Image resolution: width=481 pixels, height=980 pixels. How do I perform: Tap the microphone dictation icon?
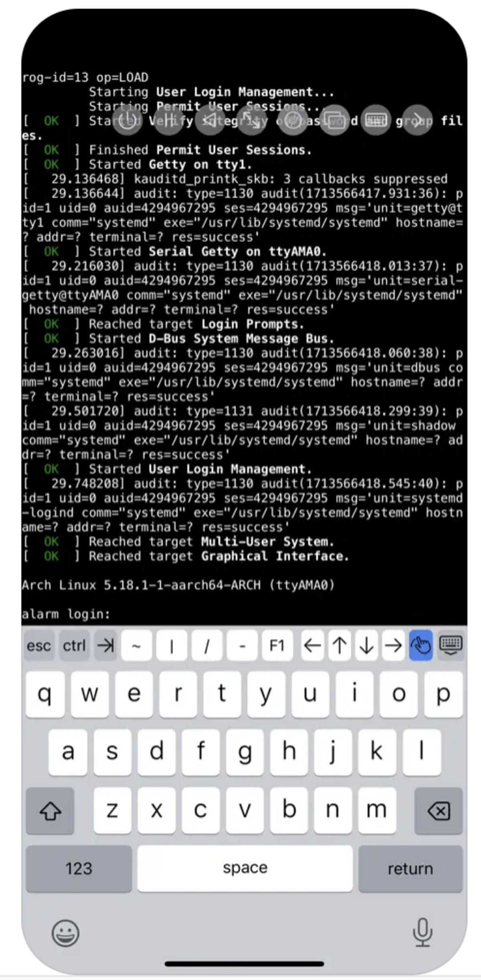pyautogui.click(x=422, y=932)
